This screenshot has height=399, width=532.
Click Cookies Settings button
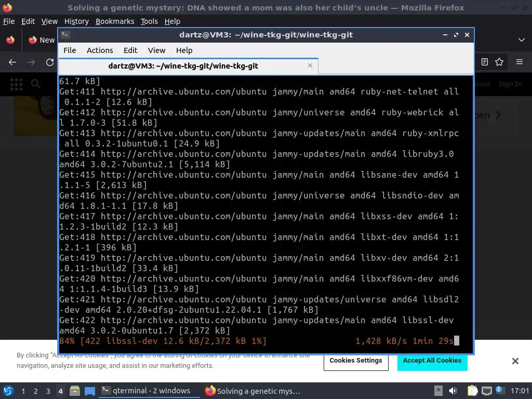pos(356,361)
